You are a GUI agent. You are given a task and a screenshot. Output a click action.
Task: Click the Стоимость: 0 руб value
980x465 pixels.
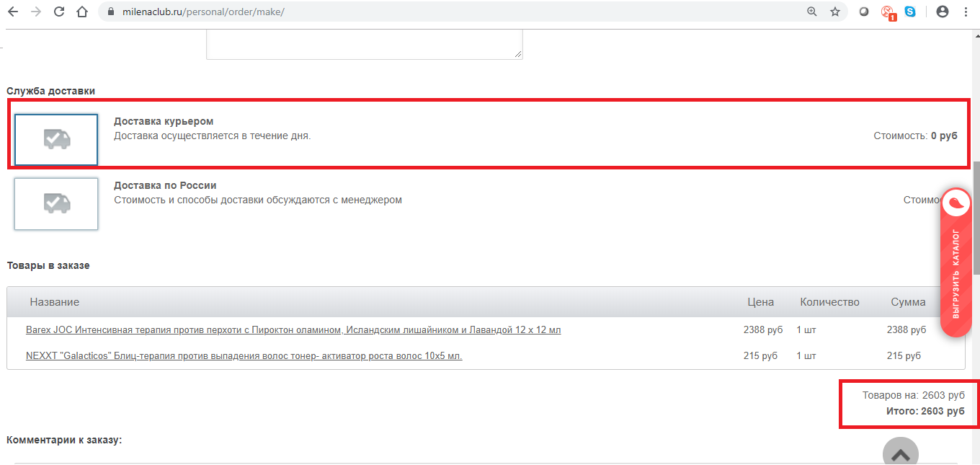pyautogui.click(x=916, y=136)
